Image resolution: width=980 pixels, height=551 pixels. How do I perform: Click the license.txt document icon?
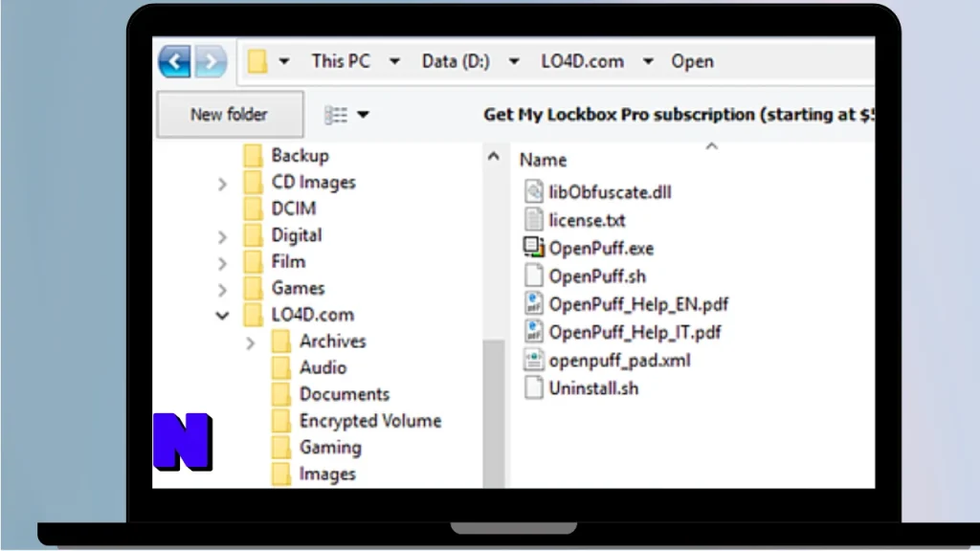(533, 219)
